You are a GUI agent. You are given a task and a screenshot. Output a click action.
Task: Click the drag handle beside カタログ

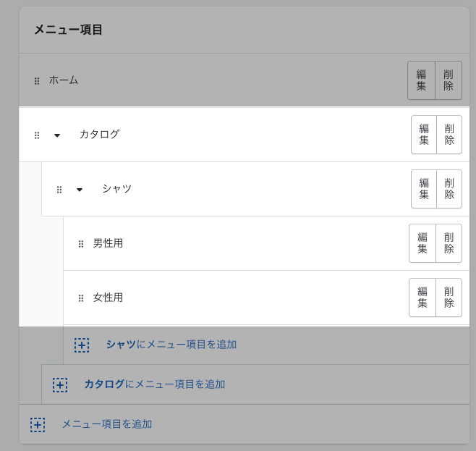click(x=37, y=135)
